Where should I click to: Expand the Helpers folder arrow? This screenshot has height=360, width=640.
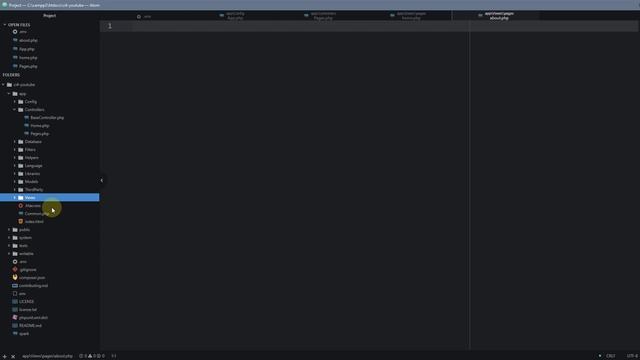click(x=15, y=158)
